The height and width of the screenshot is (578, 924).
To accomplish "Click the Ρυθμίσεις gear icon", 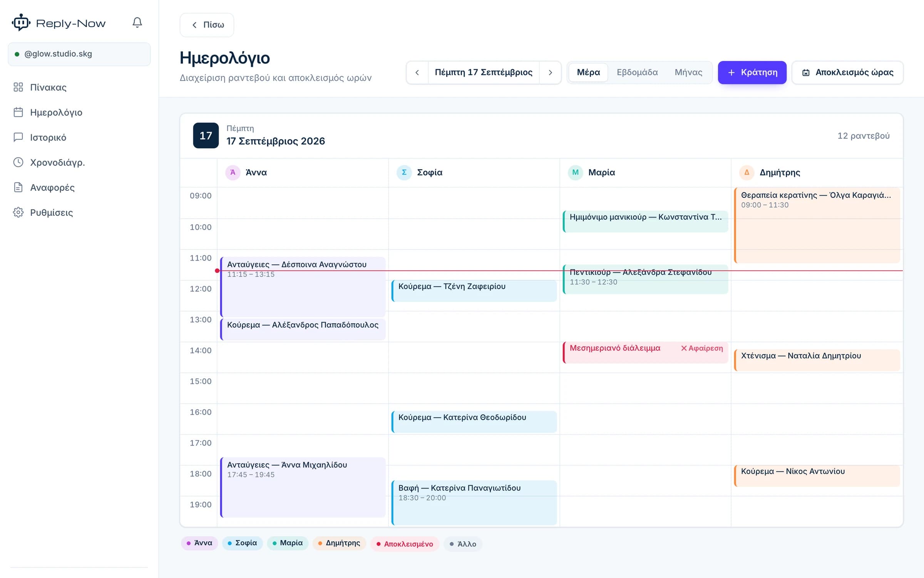I will point(18,212).
